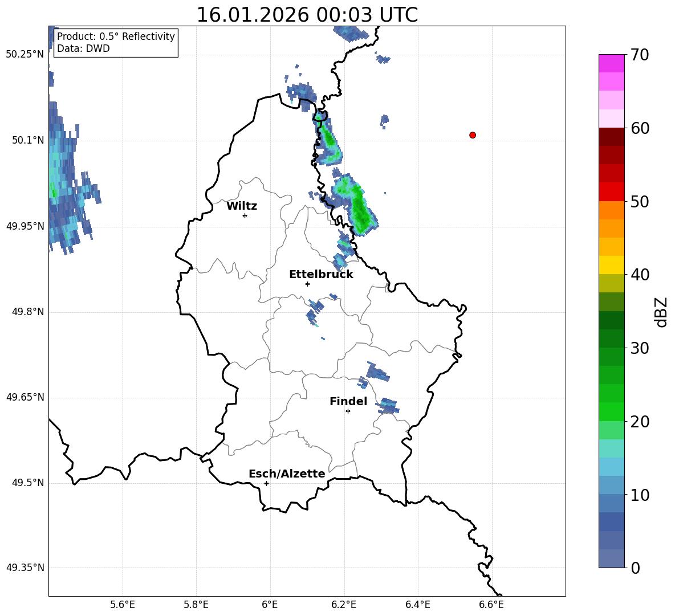Pick the slate-blue swatch at the colorbar bottom

[611, 558]
